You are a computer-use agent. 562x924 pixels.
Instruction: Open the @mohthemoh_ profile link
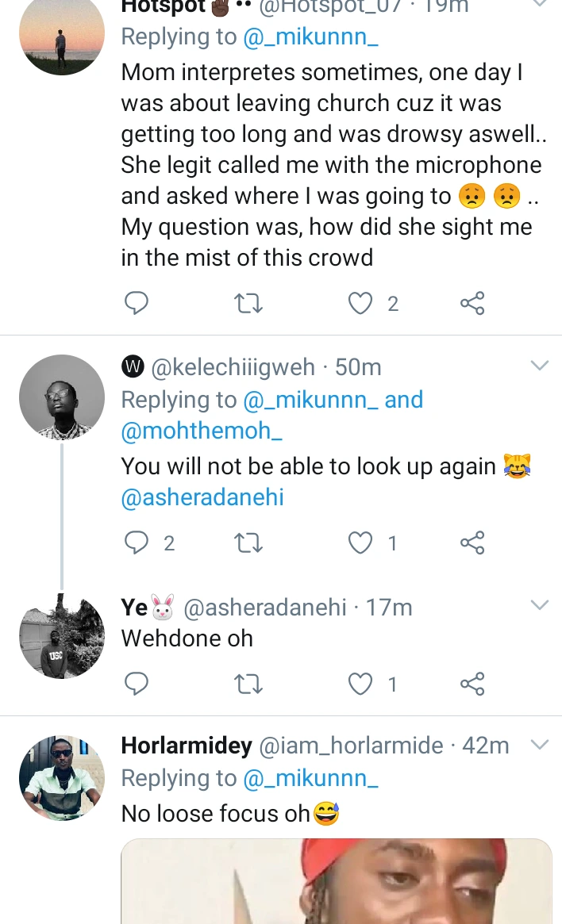click(202, 431)
